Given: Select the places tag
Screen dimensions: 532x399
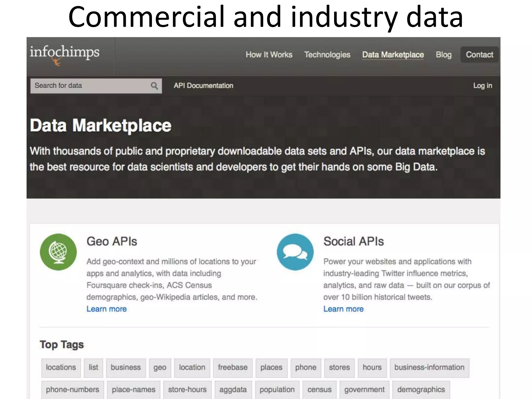Looking at the screenshot, I should (x=271, y=368).
